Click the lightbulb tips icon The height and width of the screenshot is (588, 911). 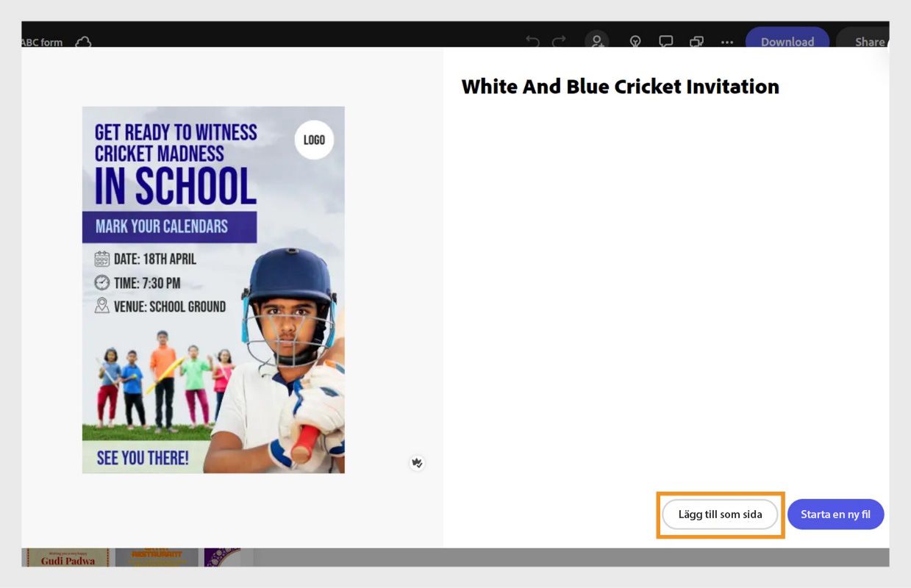635,42
